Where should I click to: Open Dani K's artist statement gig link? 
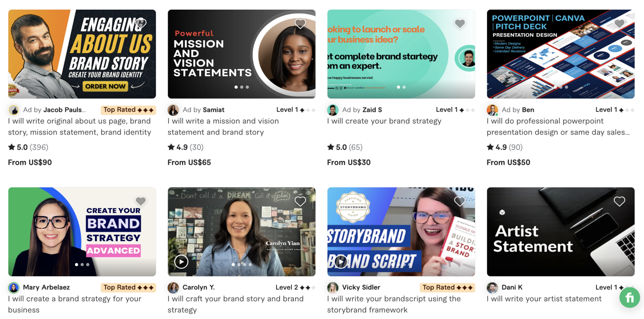tap(544, 299)
